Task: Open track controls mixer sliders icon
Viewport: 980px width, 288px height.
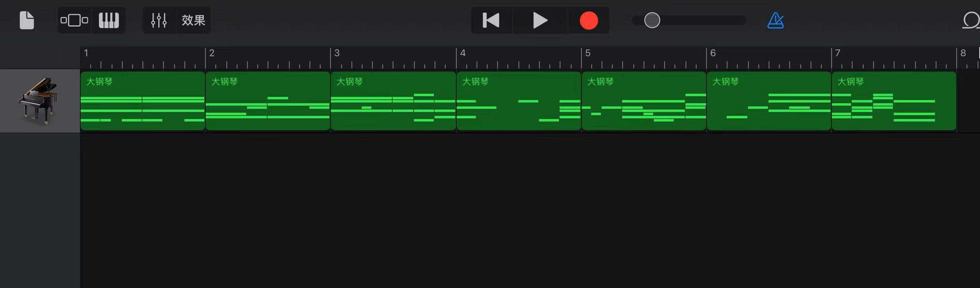Action: coord(159,20)
